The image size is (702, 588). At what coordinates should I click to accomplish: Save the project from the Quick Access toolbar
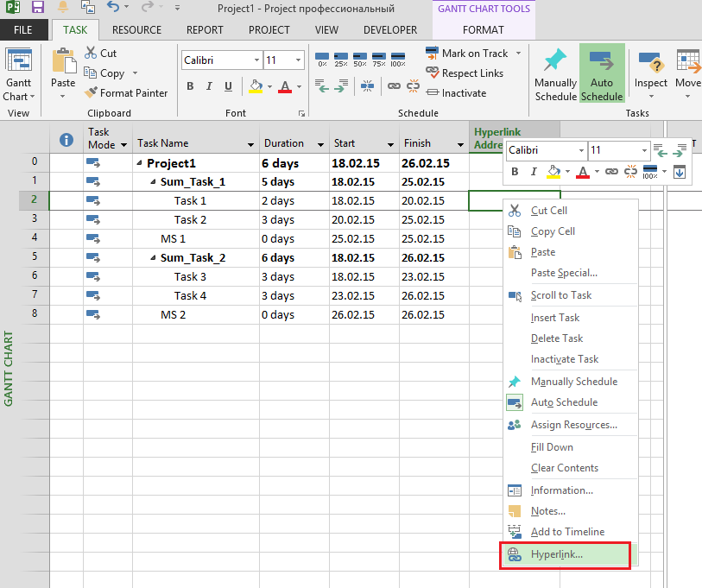point(38,7)
